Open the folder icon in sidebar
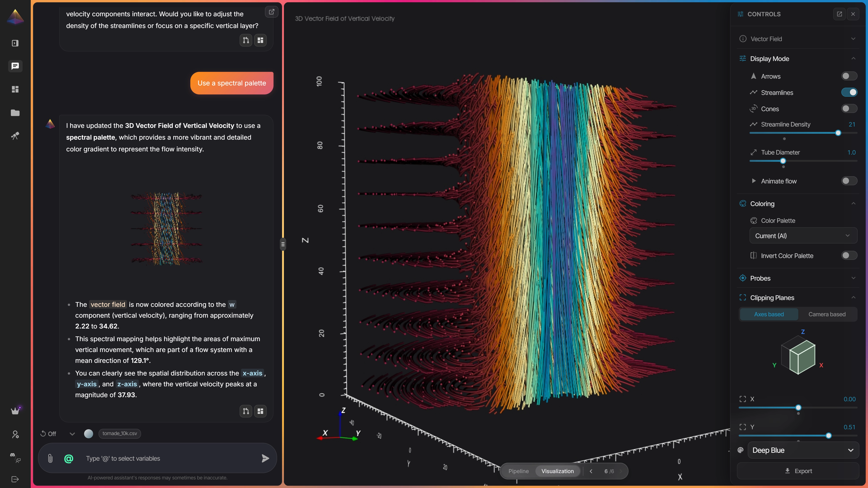Viewport: 868px width, 488px height. pos(15,113)
